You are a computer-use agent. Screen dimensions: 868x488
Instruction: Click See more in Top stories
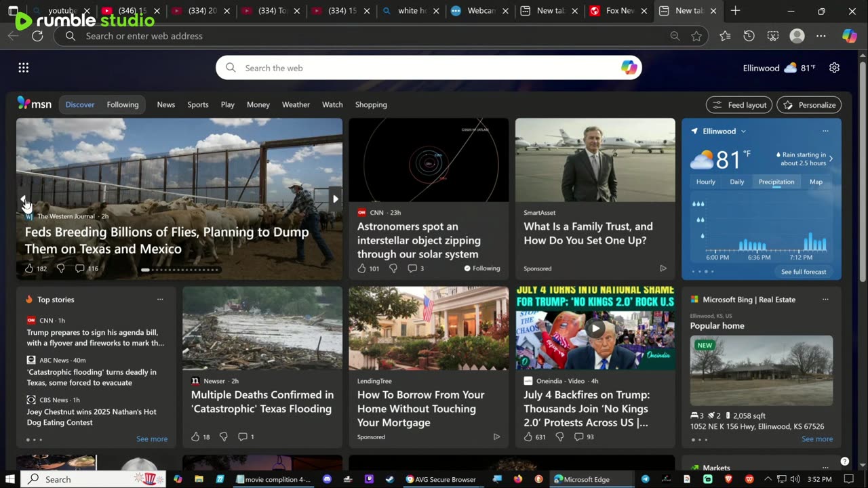152,439
